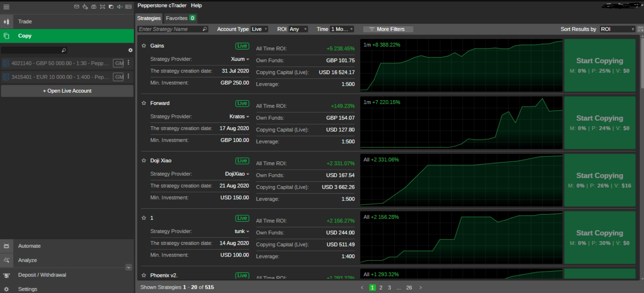
Task: Go to results page 3
Action: [x=389, y=288]
